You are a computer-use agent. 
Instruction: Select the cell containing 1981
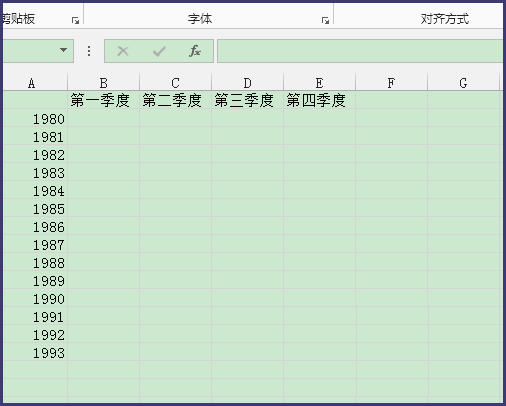pos(35,136)
